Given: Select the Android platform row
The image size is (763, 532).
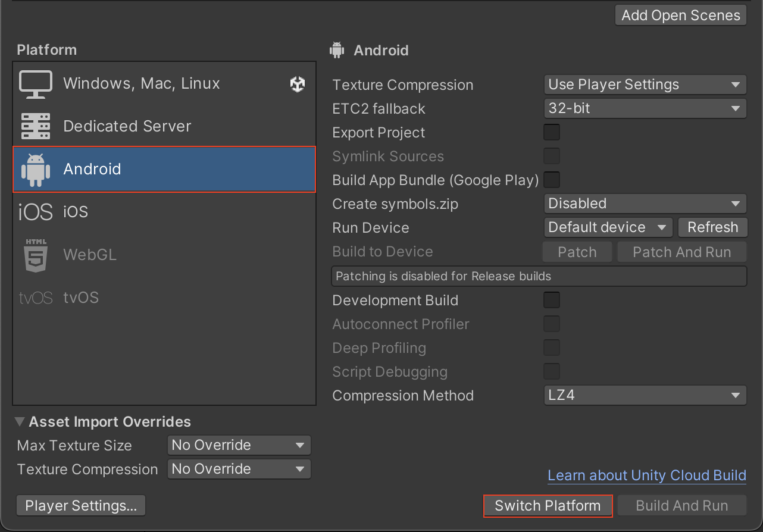Looking at the screenshot, I should 164,169.
